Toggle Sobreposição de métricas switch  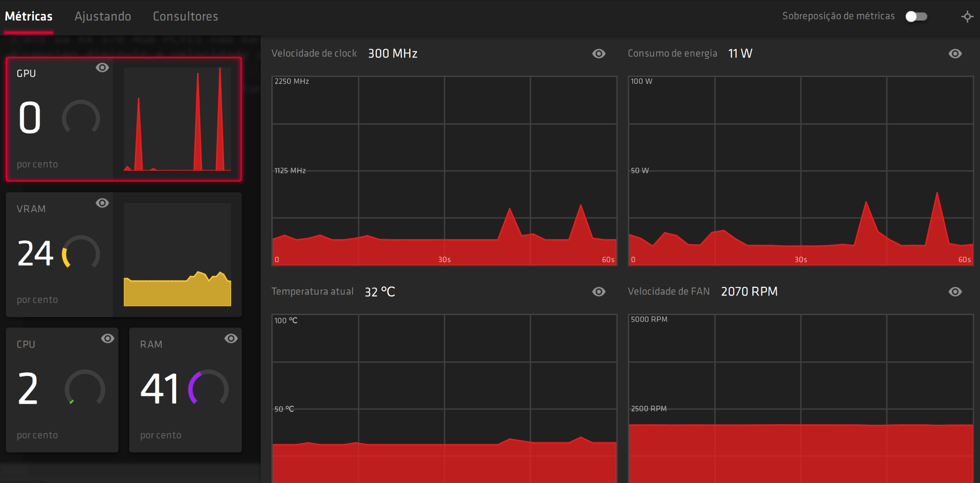916,16
